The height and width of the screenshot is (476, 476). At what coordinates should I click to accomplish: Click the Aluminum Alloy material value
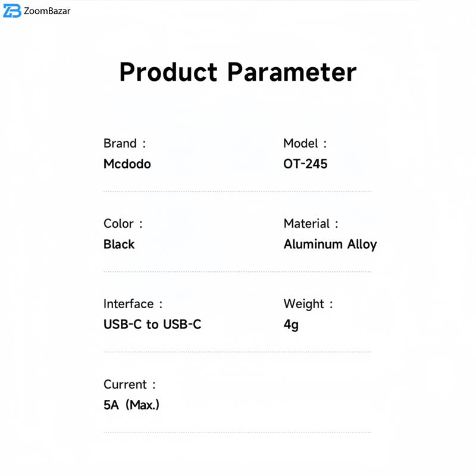[330, 244]
